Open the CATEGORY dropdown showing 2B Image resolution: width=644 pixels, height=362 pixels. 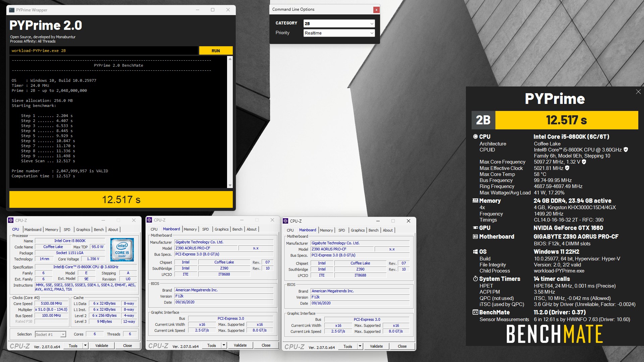(339, 23)
